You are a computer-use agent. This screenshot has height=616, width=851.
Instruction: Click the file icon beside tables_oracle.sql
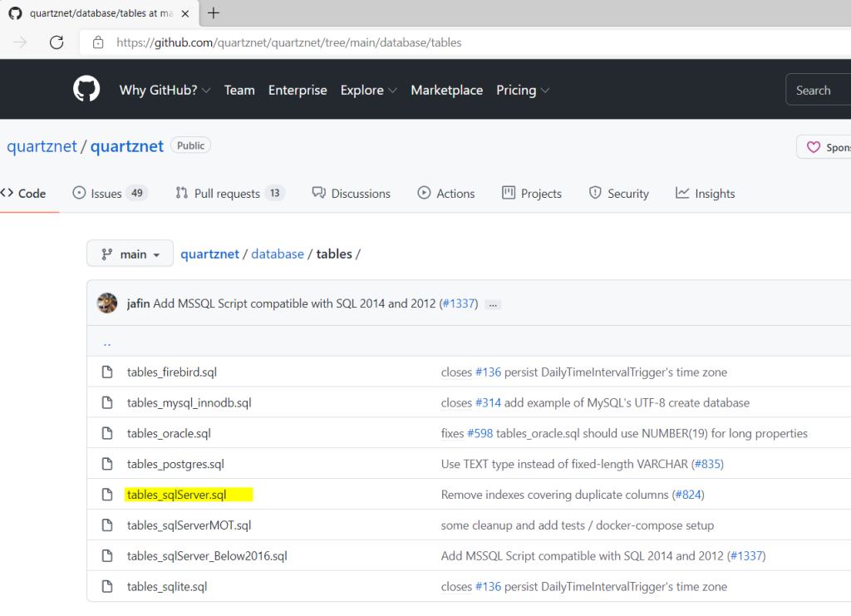(107, 432)
